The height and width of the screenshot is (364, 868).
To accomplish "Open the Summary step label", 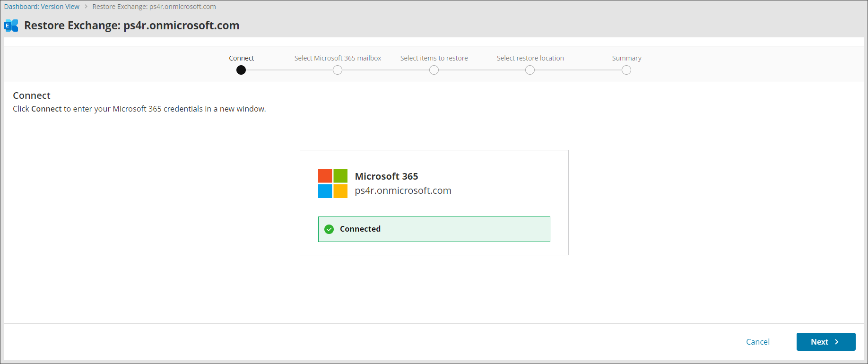I will [x=626, y=58].
